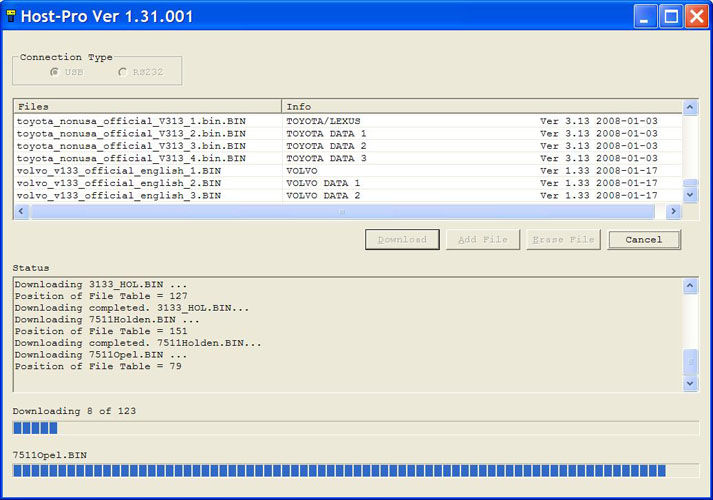The width and height of the screenshot is (713, 500).
Task: Click Status log scroll-up arrow
Action: pyautogui.click(x=690, y=286)
